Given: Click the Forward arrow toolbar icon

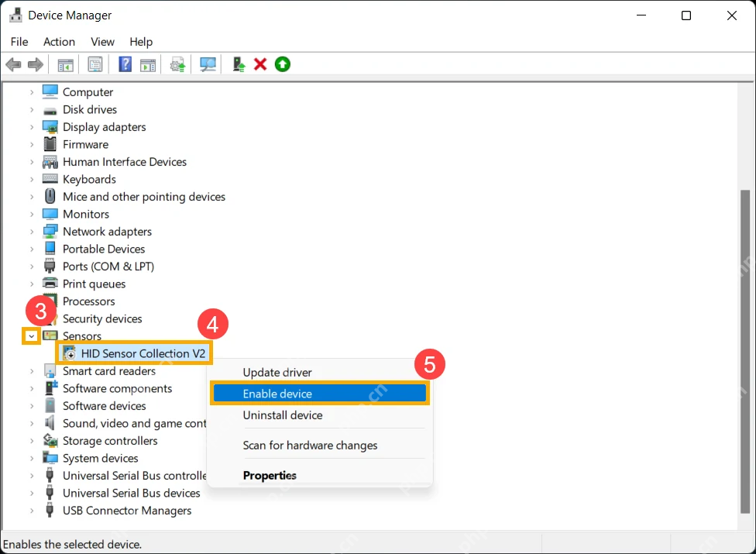Looking at the screenshot, I should tap(35, 64).
